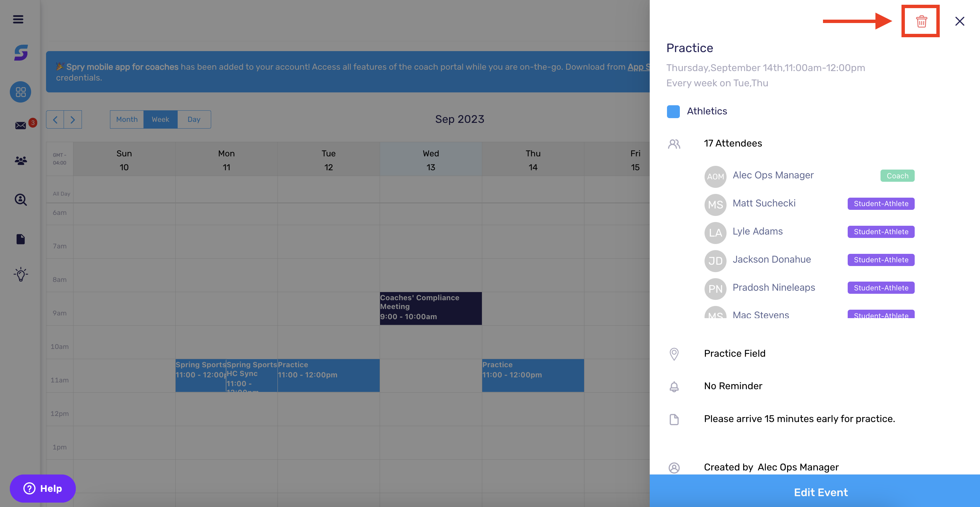Keep Week view selected in the view switcher
The width and height of the screenshot is (980, 507).
coord(160,119)
